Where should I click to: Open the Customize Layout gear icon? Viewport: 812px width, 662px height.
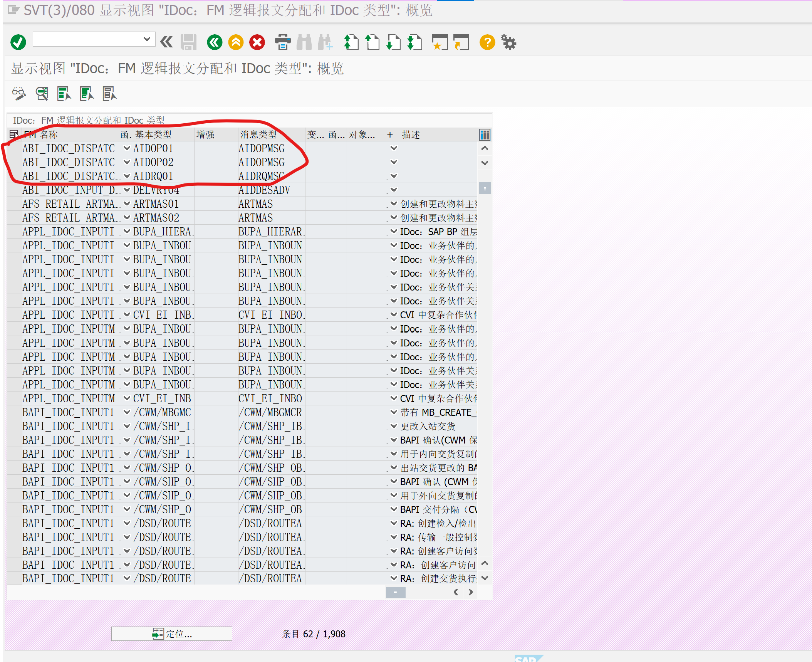pyautogui.click(x=508, y=42)
